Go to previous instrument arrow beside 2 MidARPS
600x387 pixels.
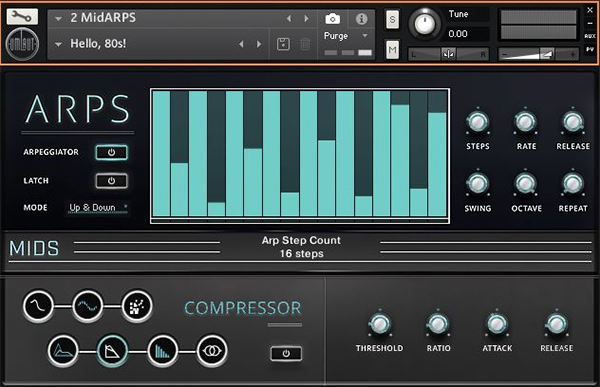point(289,18)
